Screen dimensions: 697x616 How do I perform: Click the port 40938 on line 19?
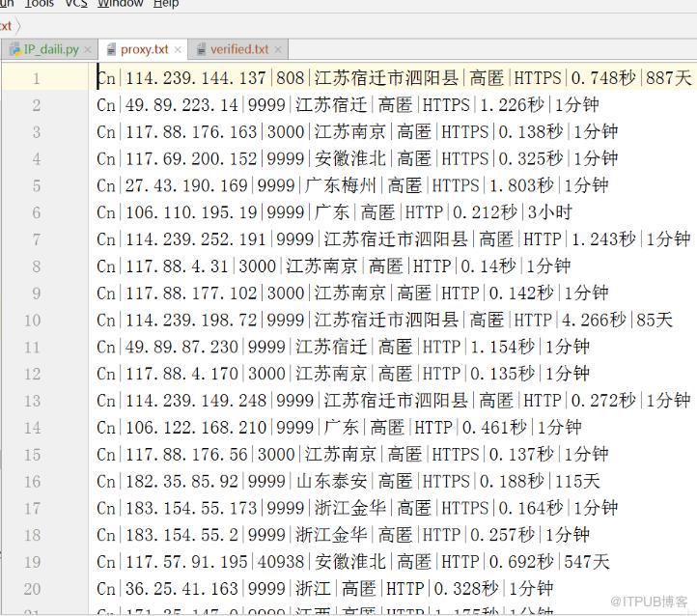coord(281,562)
